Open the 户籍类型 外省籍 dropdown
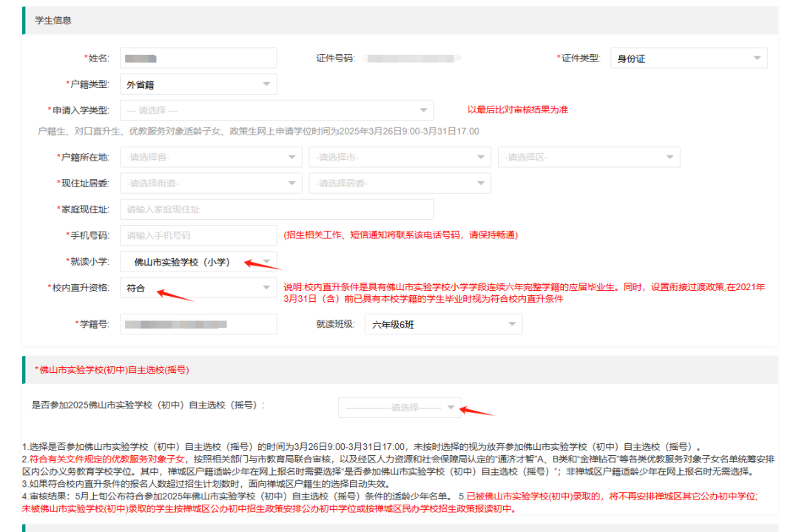 198,84
